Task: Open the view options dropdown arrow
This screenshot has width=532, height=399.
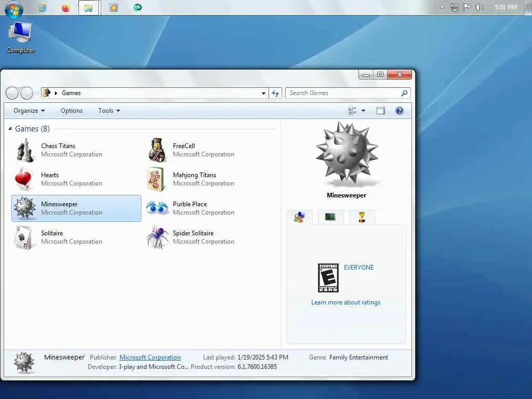Action: (363, 111)
